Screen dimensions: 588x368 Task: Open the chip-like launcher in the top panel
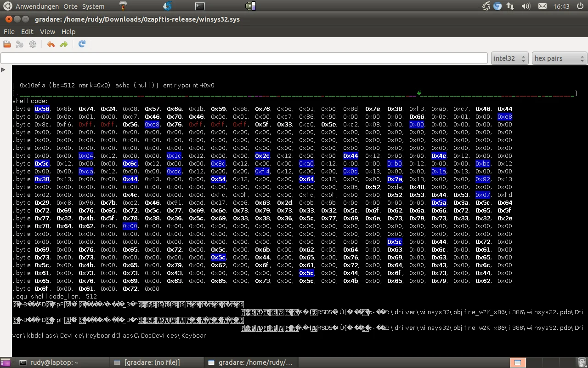pyautogui.click(x=250, y=6)
